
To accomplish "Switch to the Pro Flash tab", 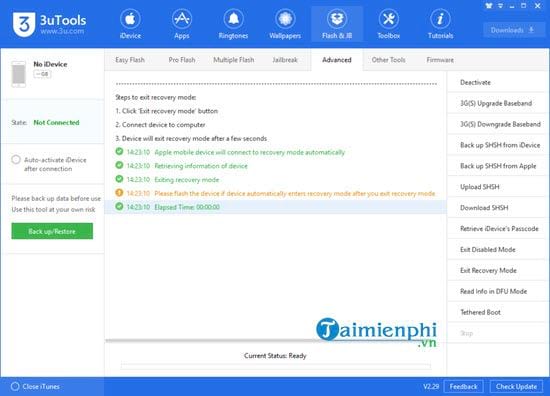I will click(182, 60).
